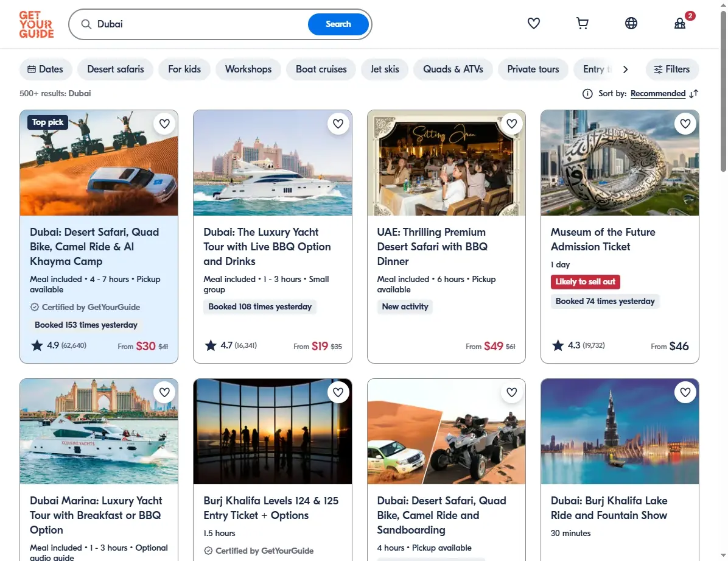Screen dimensions: 728x561
Task: Open Luxury Yacht Tour with Live BBQ title
Action: (267, 247)
